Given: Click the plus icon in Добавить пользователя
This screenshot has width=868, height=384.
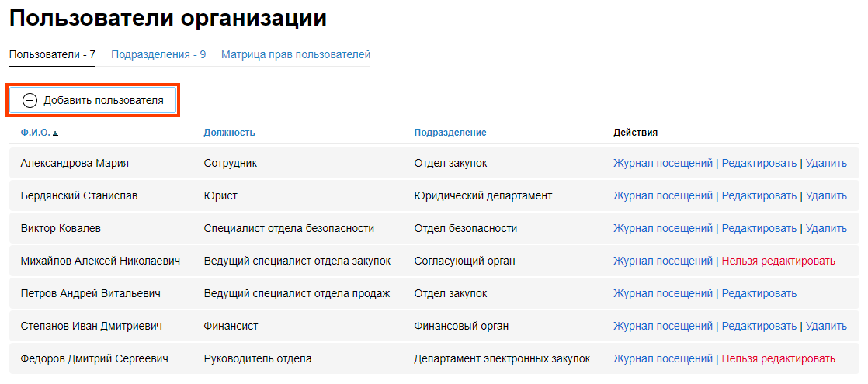Looking at the screenshot, I should tap(30, 100).
